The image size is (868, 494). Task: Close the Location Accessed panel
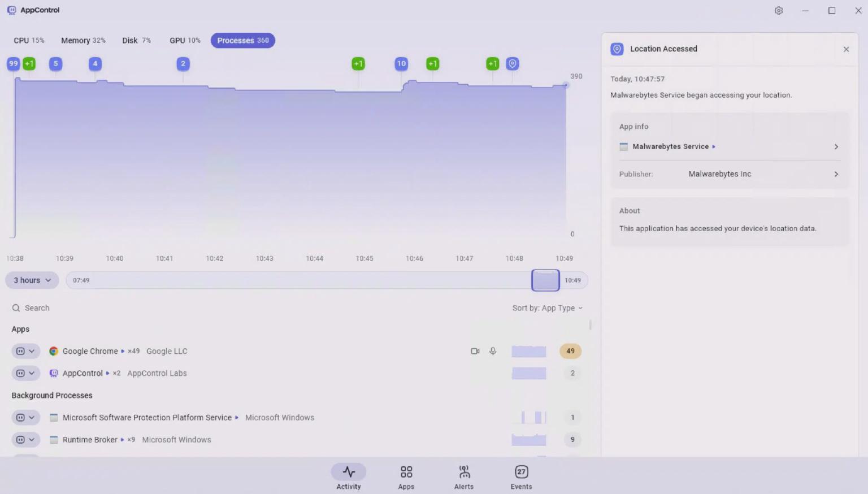click(846, 49)
